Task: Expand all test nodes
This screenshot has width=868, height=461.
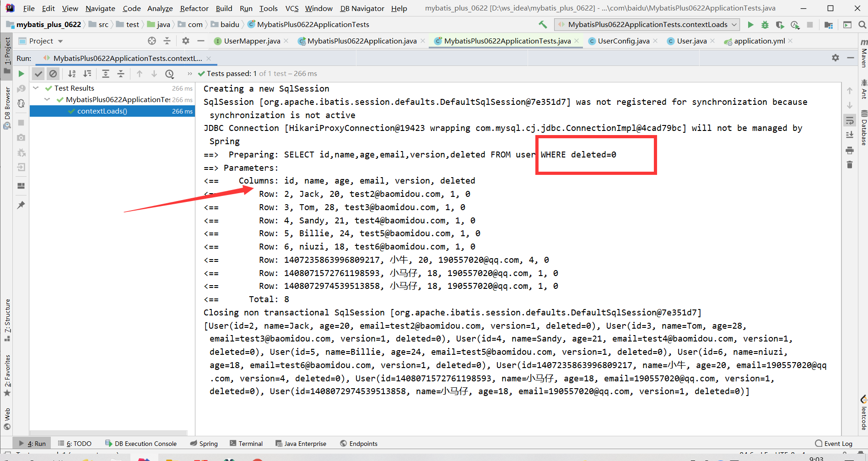Action: tap(106, 74)
